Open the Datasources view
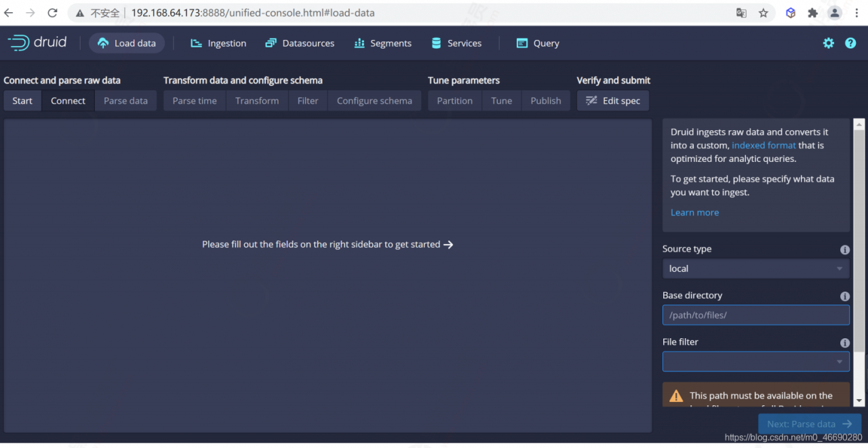Image resolution: width=868 pixels, height=448 pixels. click(x=300, y=43)
